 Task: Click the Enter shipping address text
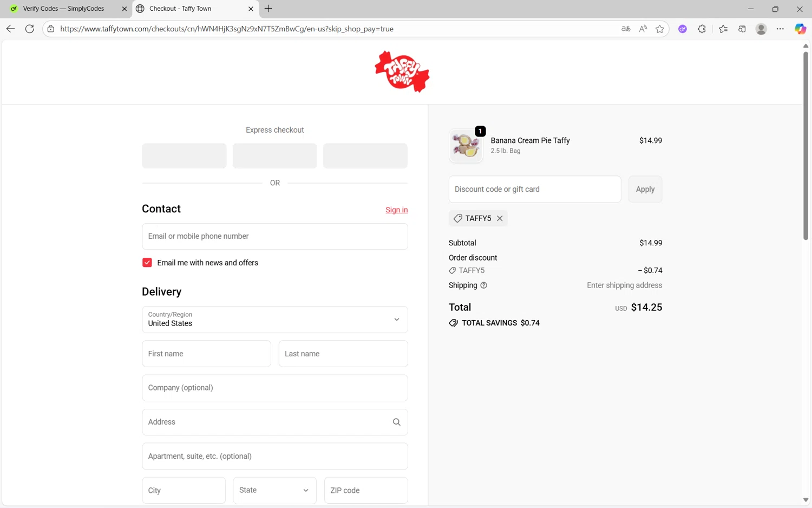click(625, 285)
